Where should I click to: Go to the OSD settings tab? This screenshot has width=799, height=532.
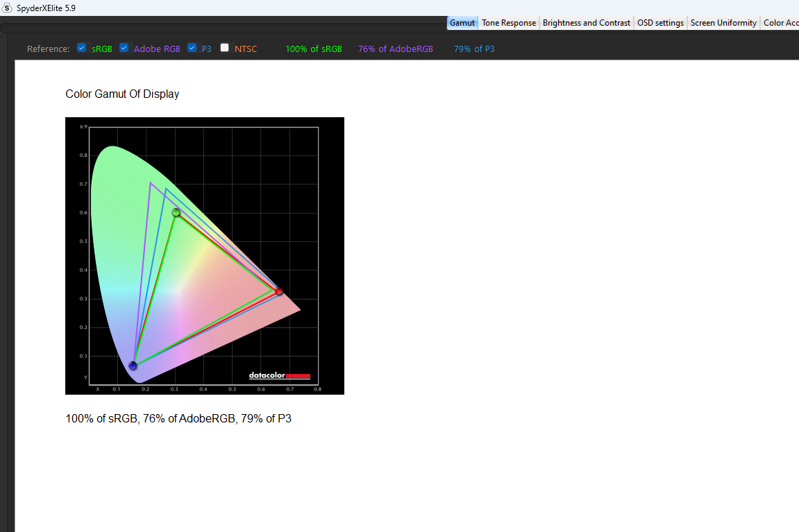pos(660,23)
